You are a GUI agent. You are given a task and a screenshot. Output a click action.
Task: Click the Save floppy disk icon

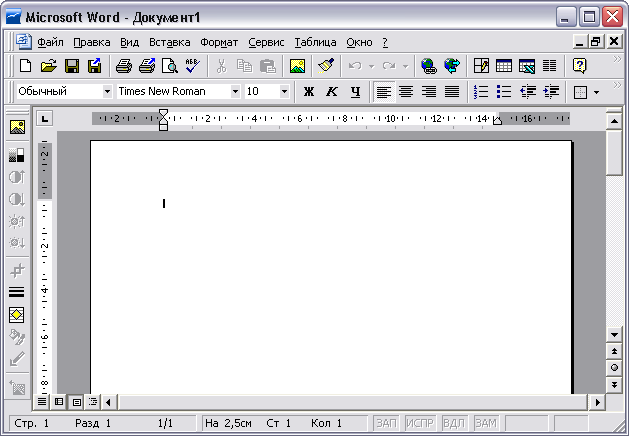tap(72, 66)
